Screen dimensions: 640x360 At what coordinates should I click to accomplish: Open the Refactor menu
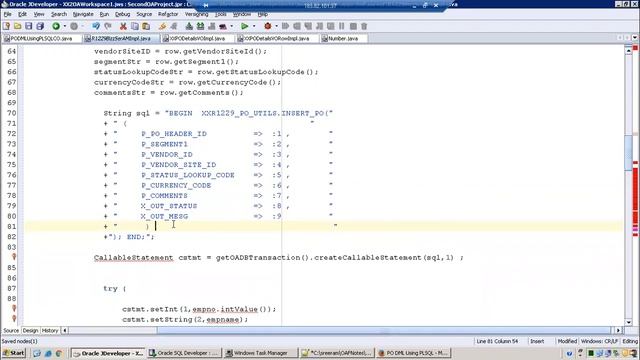168,14
